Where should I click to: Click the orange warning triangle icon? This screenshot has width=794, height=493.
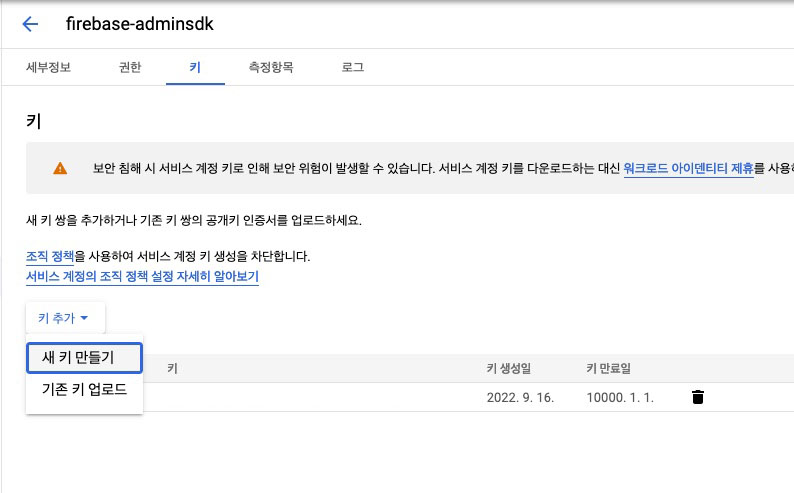(60, 168)
